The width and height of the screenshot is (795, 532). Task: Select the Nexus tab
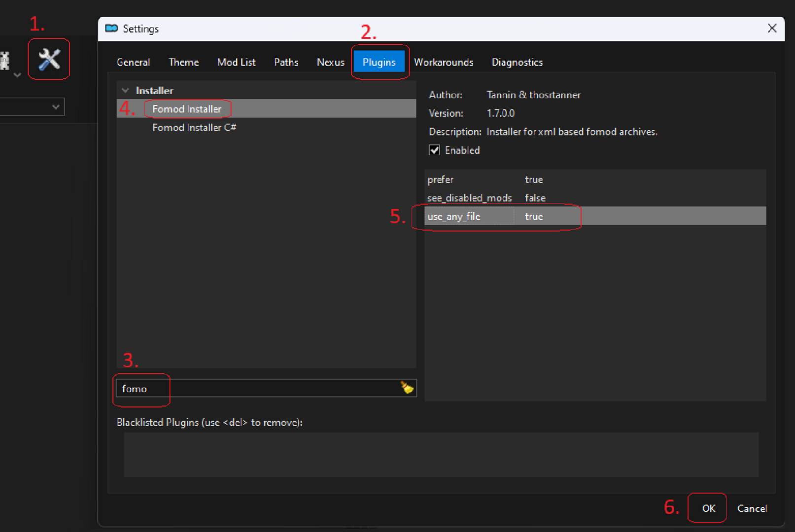[x=330, y=62]
